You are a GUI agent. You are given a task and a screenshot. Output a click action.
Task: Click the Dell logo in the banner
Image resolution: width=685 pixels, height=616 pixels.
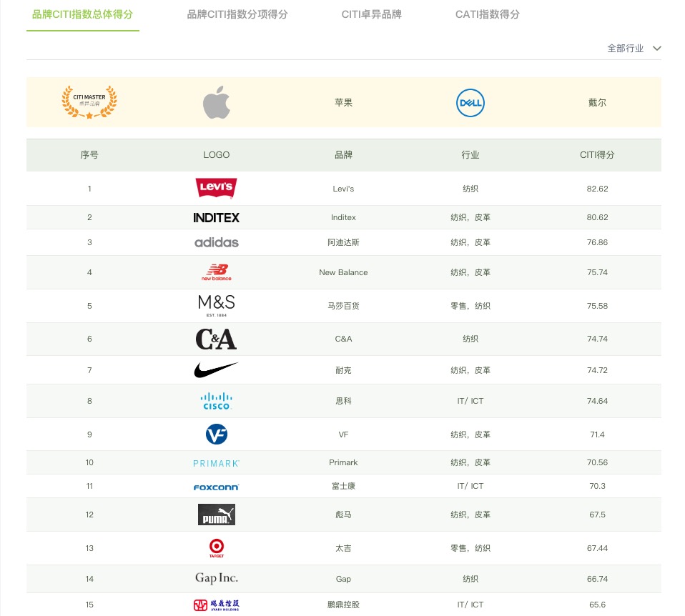point(470,103)
